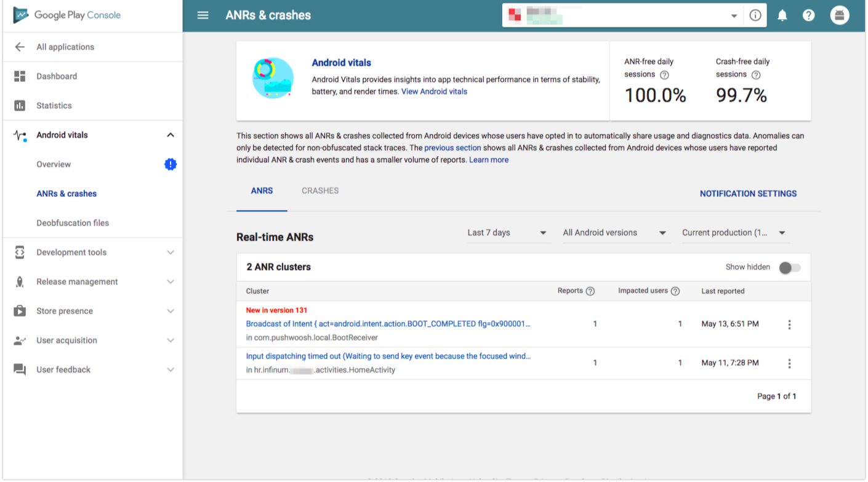Select the ANRS tab
Image resolution: width=868 pixels, height=482 pixels.
click(x=262, y=191)
